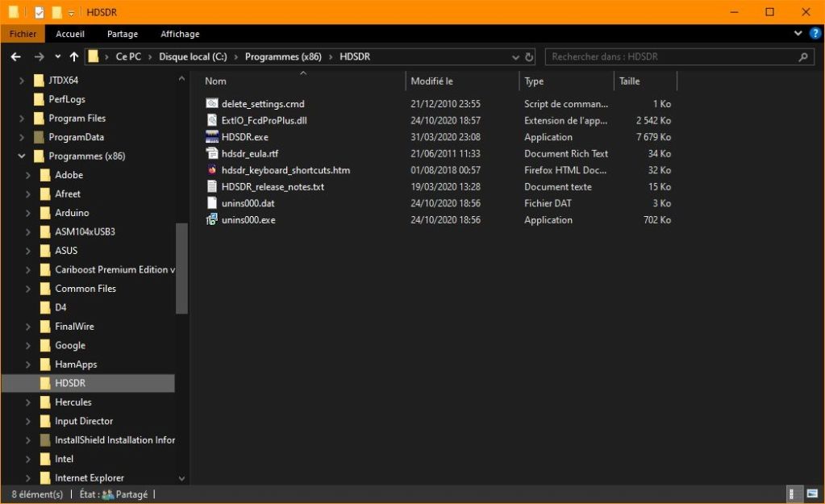Open the Affichage ribbon tab
Image resolution: width=825 pixels, height=504 pixels.
[180, 34]
